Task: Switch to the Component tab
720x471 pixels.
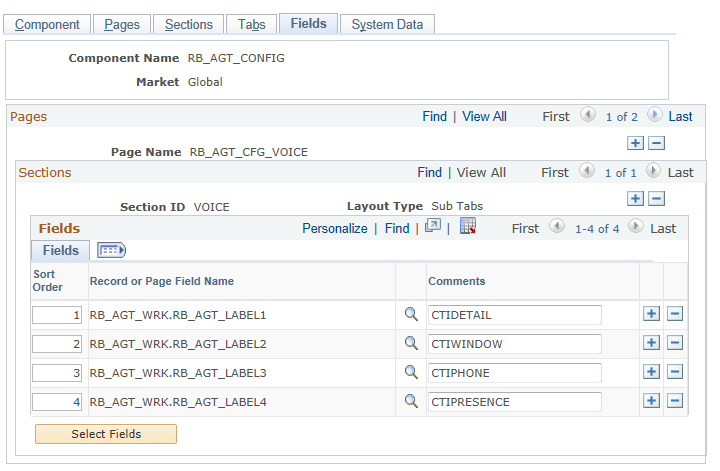Action: tap(47, 24)
